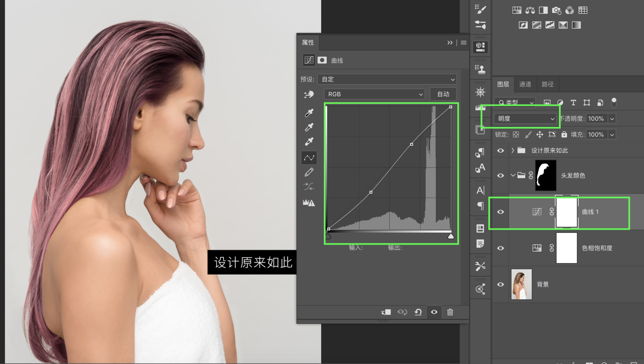Switch to the 路径 tab
Screen dimensions: 644x364
[x=547, y=84]
